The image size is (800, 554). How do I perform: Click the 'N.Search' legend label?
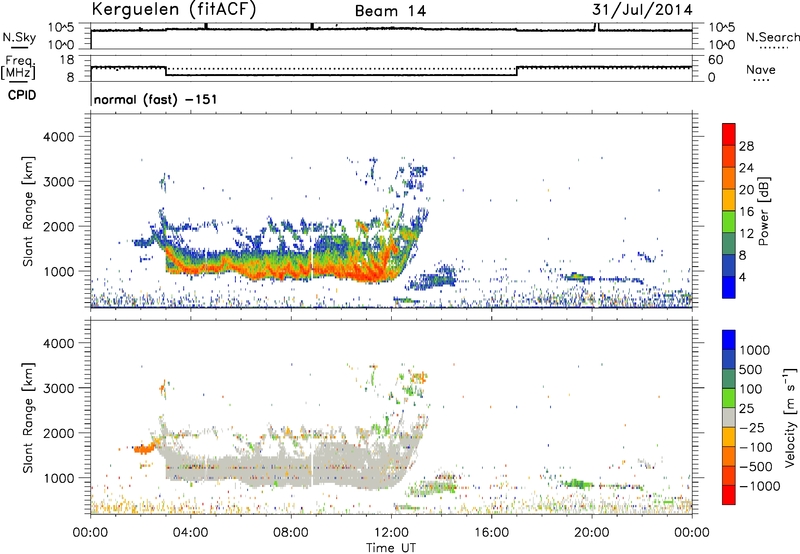click(772, 37)
